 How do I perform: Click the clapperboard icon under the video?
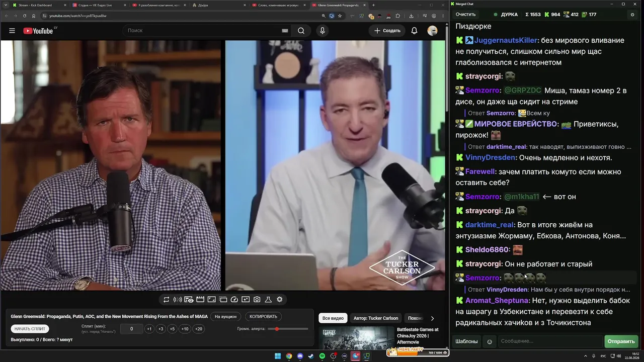(x=200, y=300)
